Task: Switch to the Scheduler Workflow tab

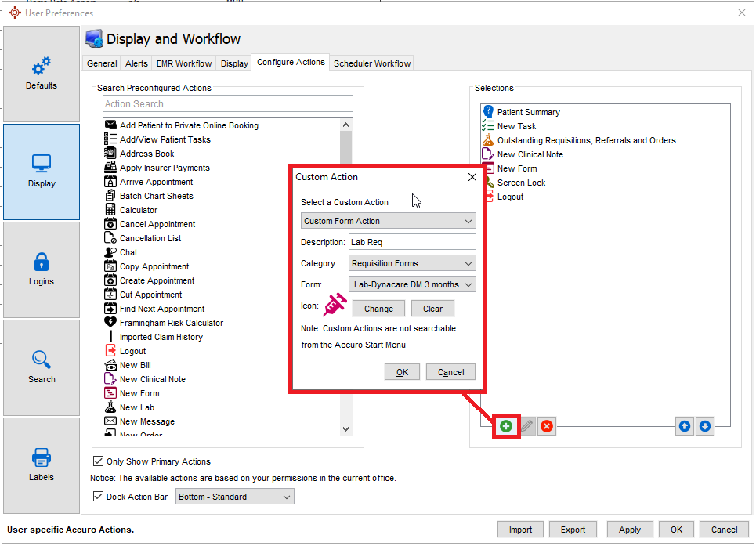Action: (x=372, y=63)
